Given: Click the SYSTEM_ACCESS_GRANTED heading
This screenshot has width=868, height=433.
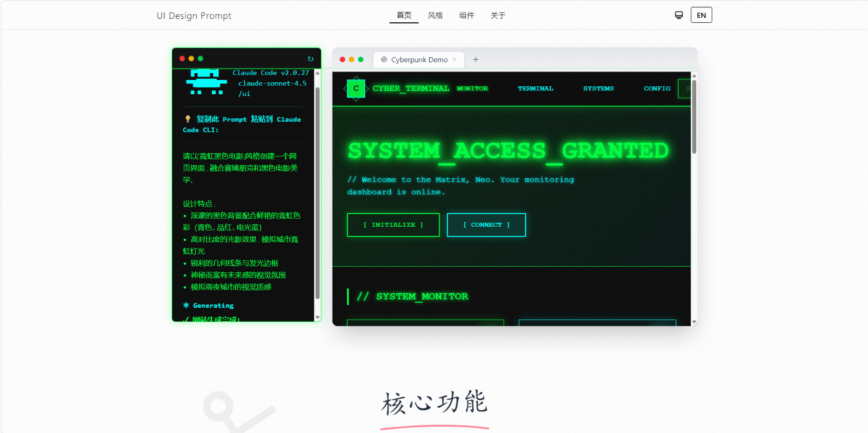Looking at the screenshot, I should tap(508, 151).
